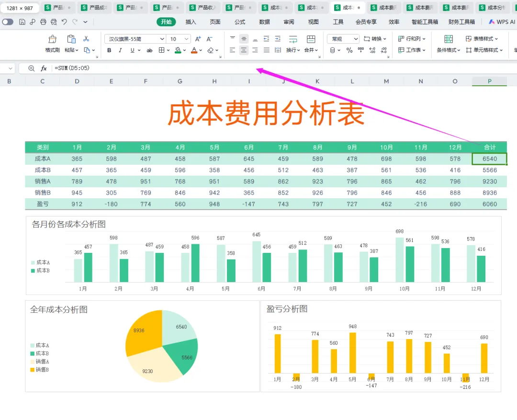Switch to the 数据 (Data) tab
The image size is (517, 420).
264,22
